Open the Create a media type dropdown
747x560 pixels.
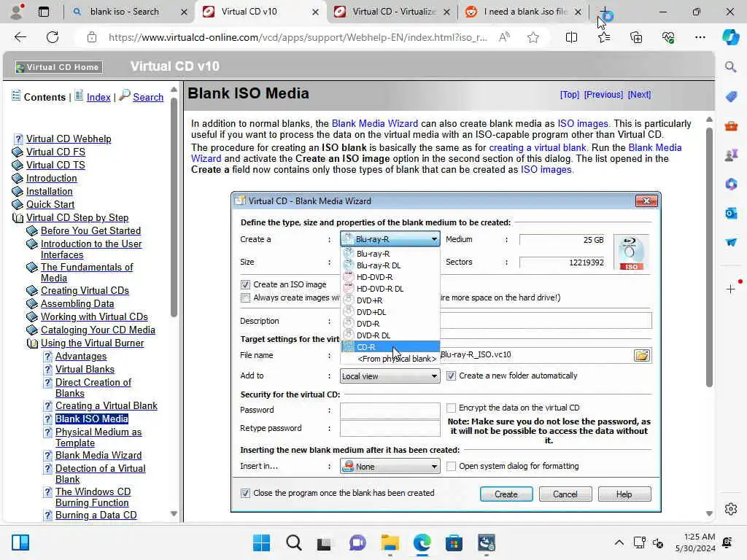coord(390,239)
